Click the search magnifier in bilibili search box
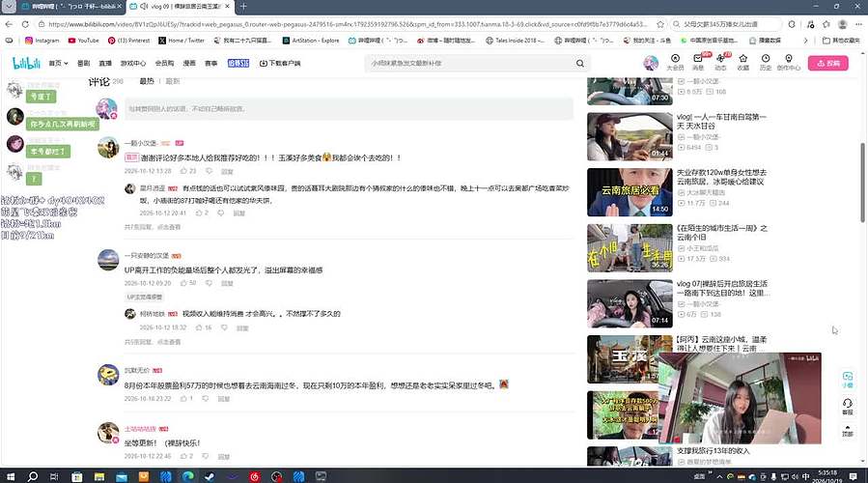The height and width of the screenshot is (483, 868). tap(579, 63)
